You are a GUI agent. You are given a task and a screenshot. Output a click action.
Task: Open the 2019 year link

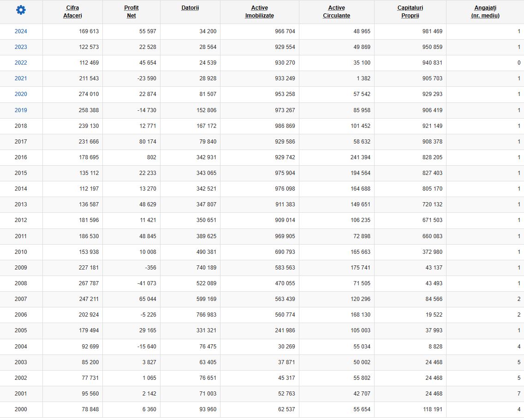point(21,110)
